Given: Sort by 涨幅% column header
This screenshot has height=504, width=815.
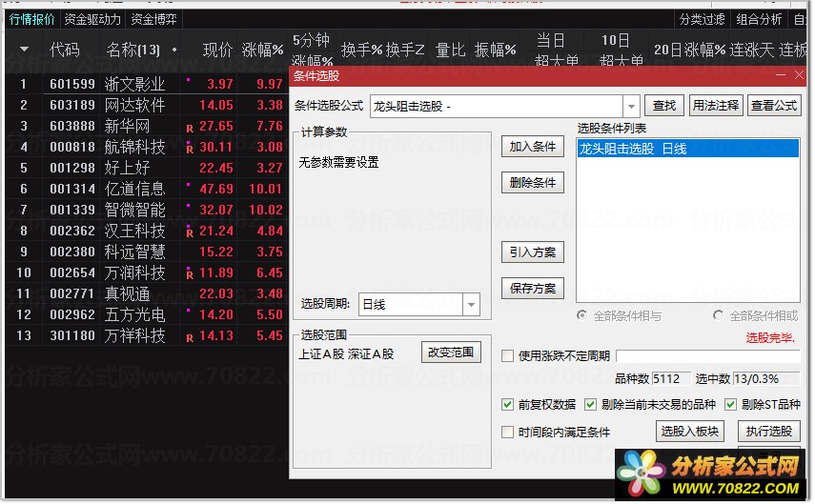Looking at the screenshot, I should click(262, 50).
